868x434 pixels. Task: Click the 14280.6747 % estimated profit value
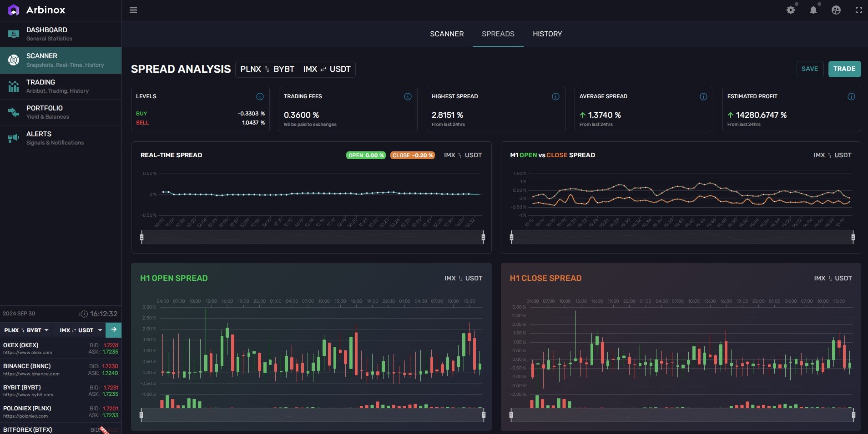tap(761, 115)
